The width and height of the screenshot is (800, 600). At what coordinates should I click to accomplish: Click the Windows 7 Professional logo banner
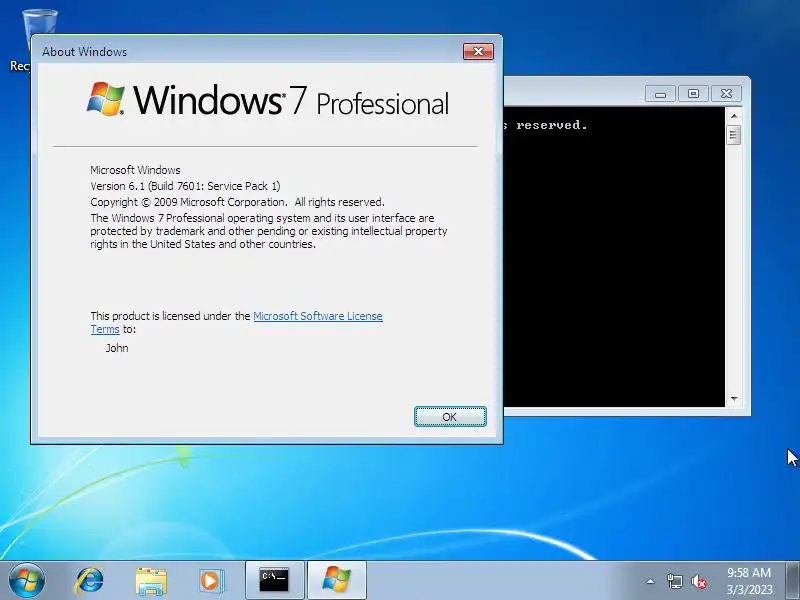tap(267, 100)
